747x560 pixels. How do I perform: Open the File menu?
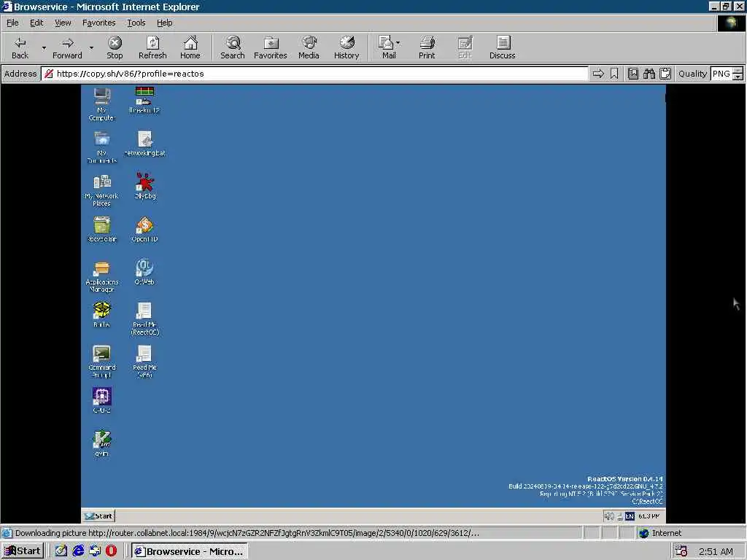12,23
